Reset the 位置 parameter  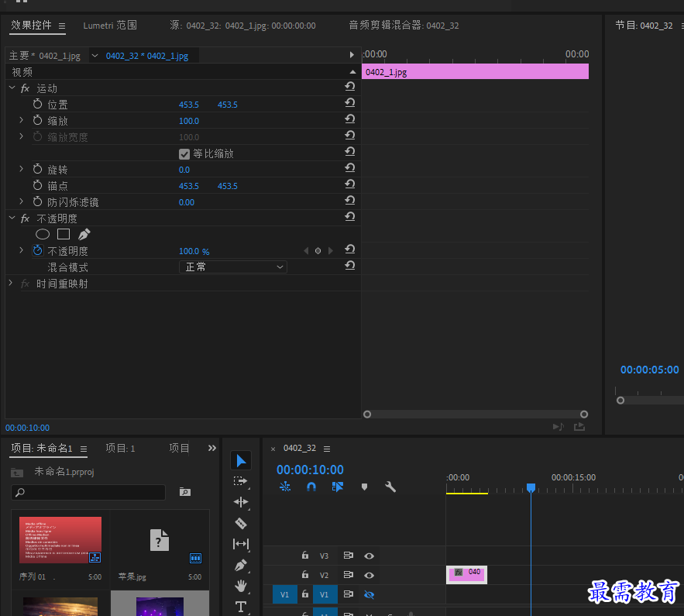(350, 103)
